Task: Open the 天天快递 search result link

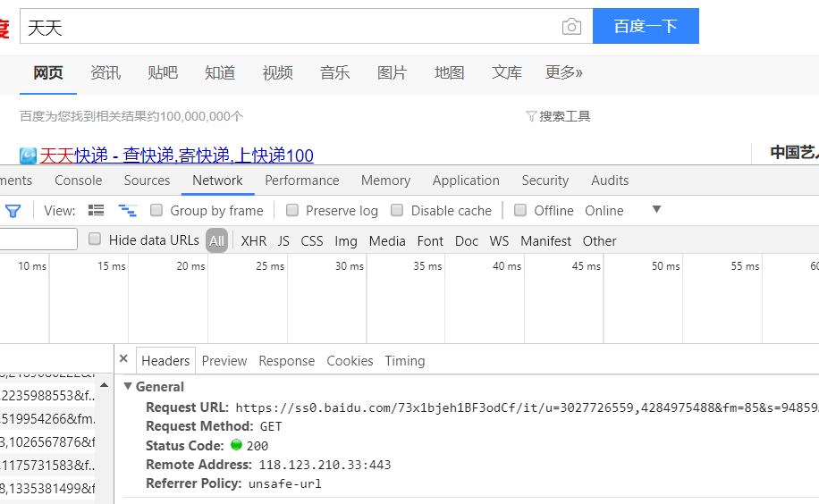Action: click(x=176, y=155)
